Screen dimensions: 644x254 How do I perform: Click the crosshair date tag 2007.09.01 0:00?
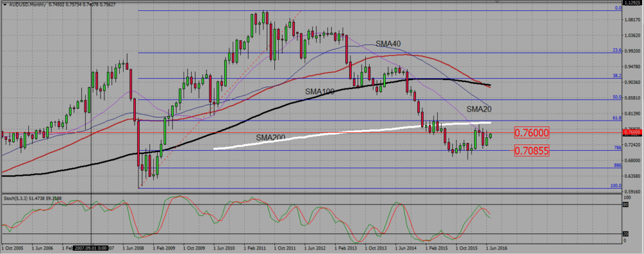[91, 249]
